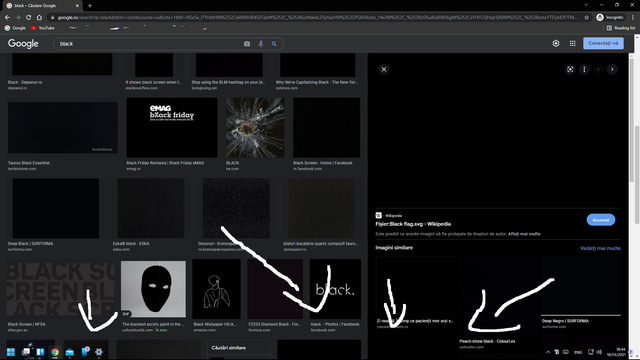Screen dimensions: 640x360
Task: Open the YouTube bookmark
Action: [43, 28]
